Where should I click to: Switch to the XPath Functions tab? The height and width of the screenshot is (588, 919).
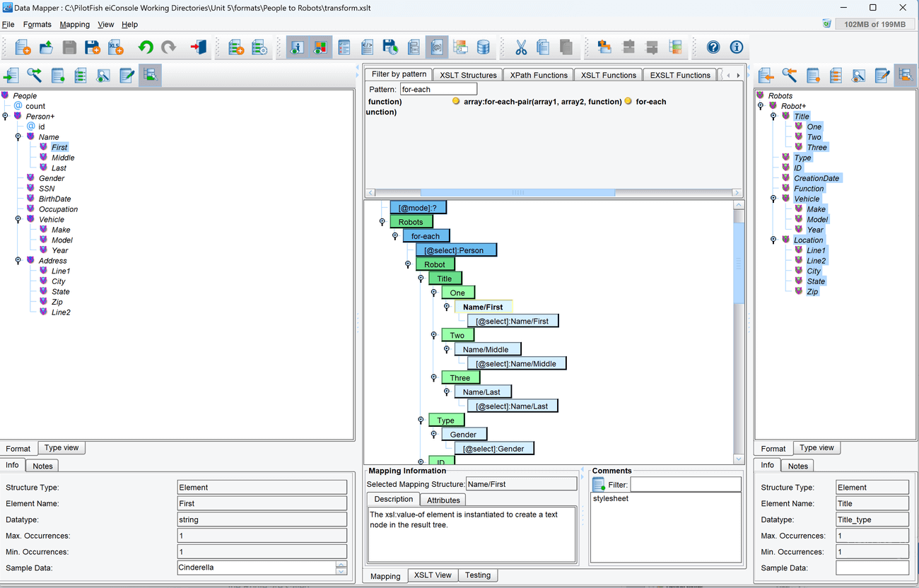click(x=539, y=75)
